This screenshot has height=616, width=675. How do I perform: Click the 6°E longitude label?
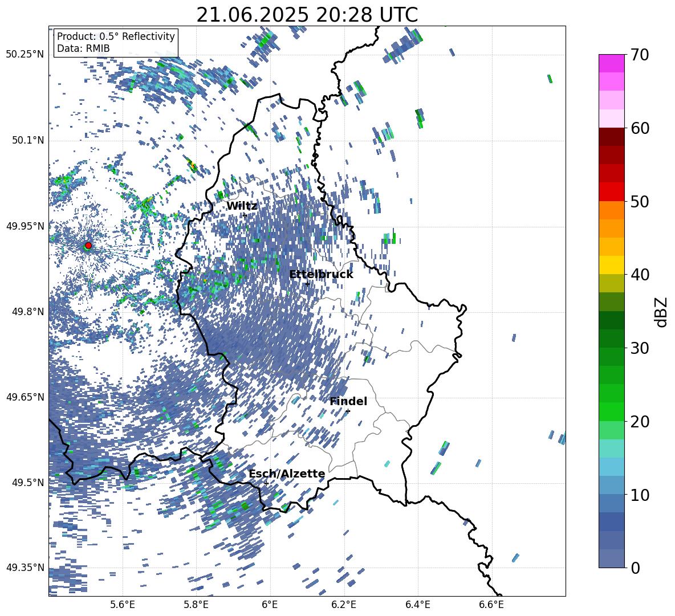coord(270,605)
